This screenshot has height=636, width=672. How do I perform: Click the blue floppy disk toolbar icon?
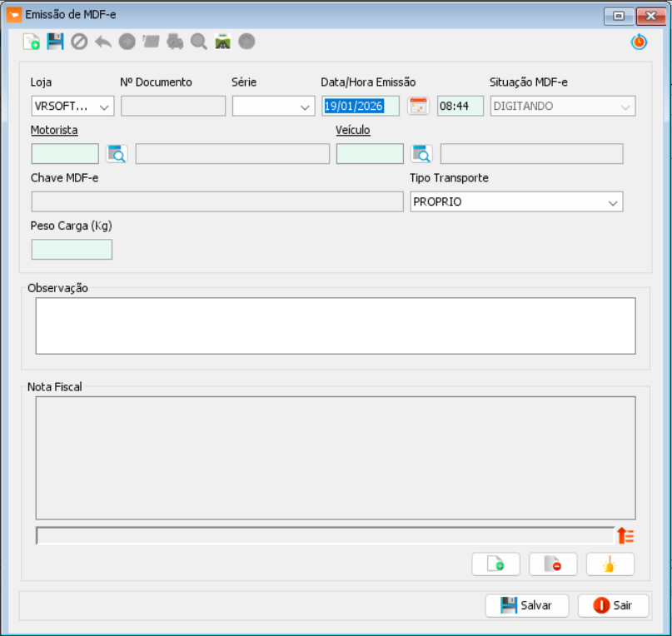[x=55, y=42]
